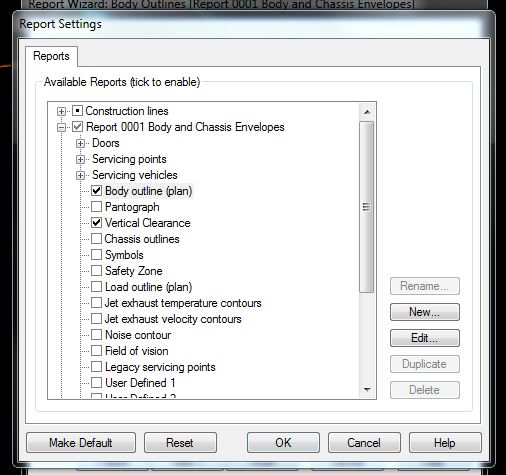Toggle the Construction lines checkbox
The height and width of the screenshot is (475, 506).
tap(77, 111)
